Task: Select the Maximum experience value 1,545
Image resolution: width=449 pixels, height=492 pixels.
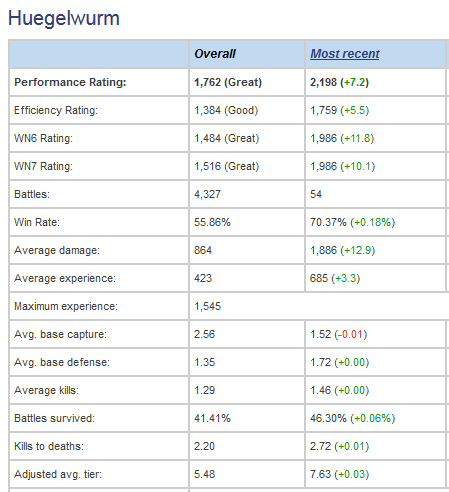Action: tap(207, 306)
